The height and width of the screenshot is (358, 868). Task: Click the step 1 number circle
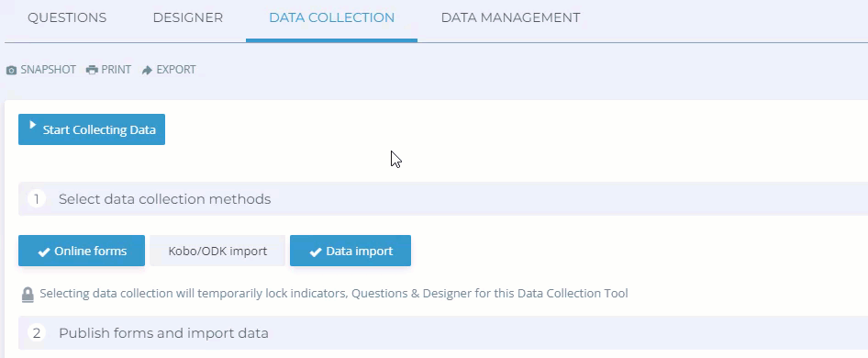[37, 199]
